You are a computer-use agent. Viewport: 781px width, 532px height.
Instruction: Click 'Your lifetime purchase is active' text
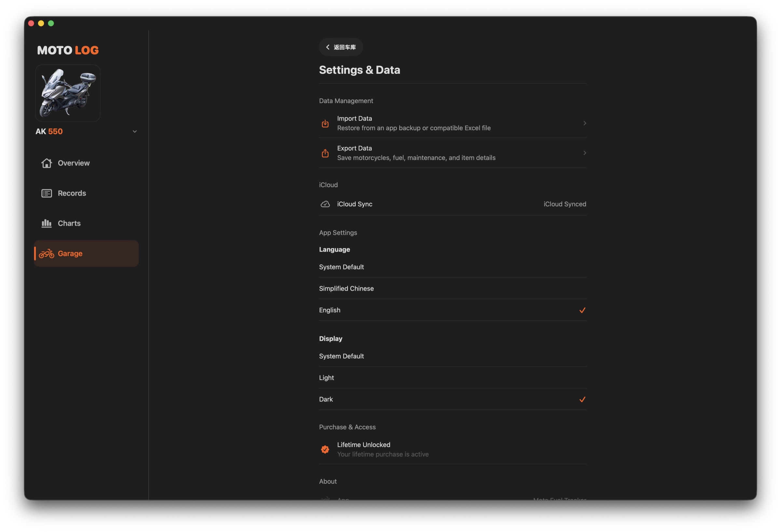pyautogui.click(x=383, y=454)
